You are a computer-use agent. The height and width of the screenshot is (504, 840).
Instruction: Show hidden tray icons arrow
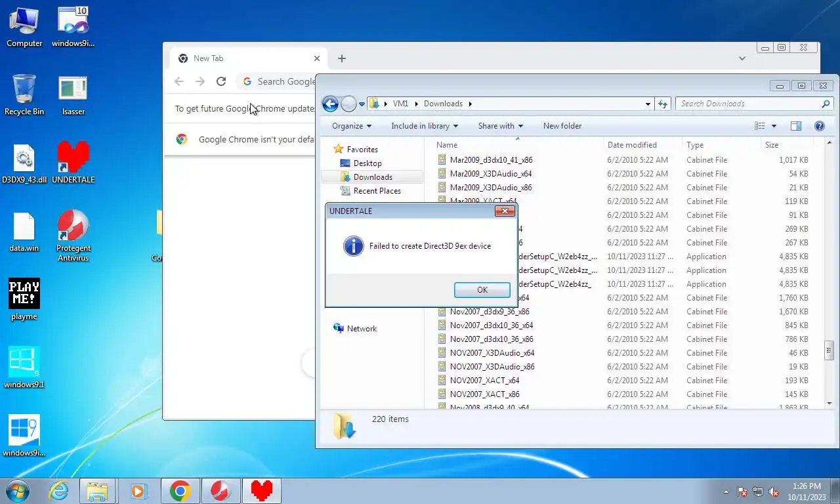point(726,492)
